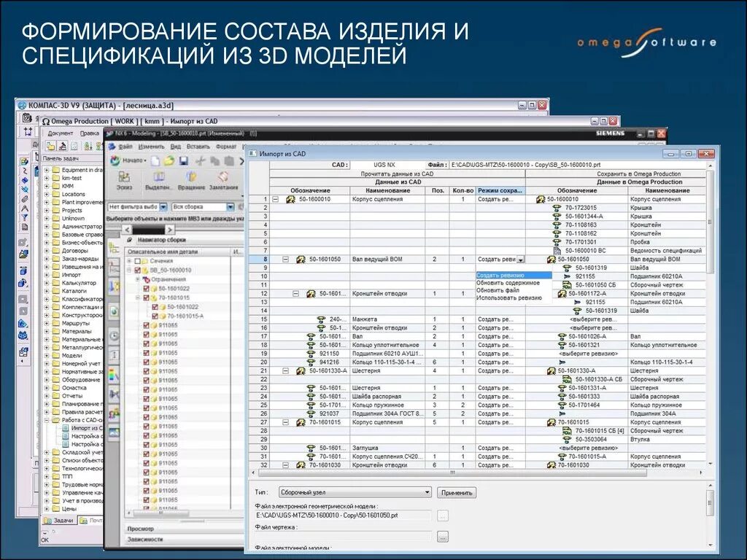Image resolution: width=747 pixels, height=560 pixels.
Task: Toggle the checkbox next to SB_50-1600010
Action: (137, 270)
